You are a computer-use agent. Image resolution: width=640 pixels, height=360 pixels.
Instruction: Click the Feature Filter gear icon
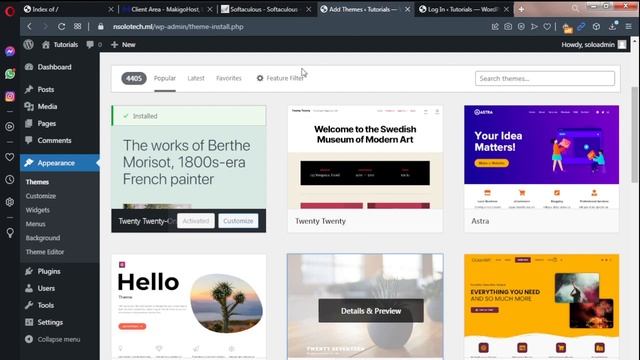pyautogui.click(x=260, y=78)
